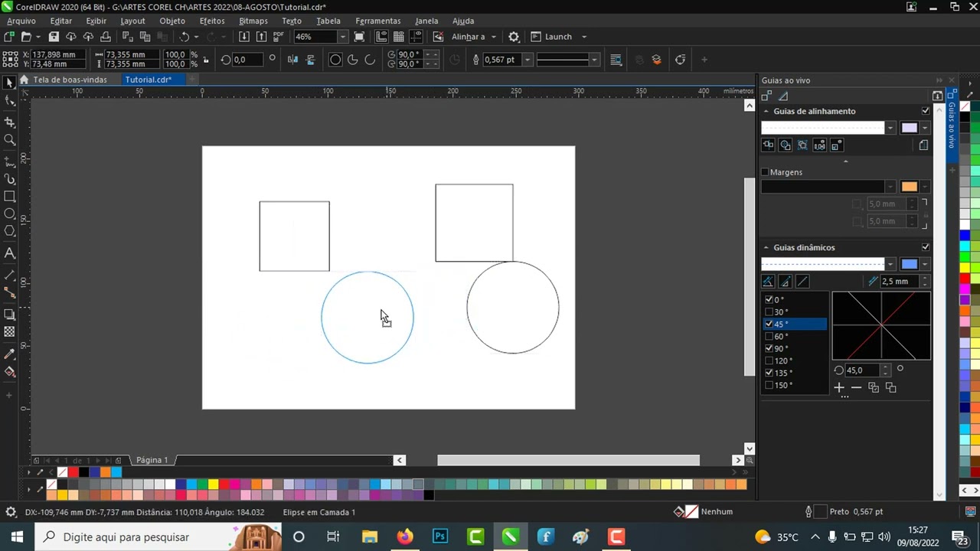The height and width of the screenshot is (551, 980).
Task: Select the Zoom tool
Action: coord(10,140)
